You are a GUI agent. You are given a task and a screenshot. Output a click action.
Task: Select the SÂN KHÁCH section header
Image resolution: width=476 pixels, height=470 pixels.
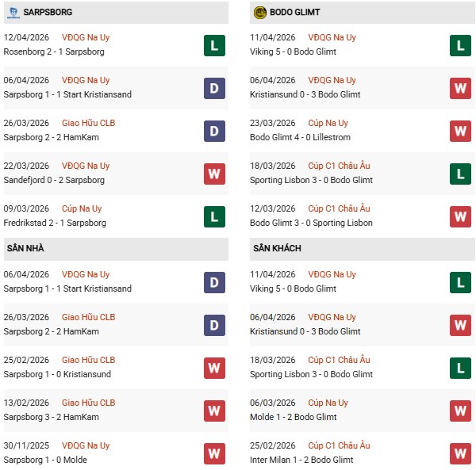pyautogui.click(x=278, y=249)
